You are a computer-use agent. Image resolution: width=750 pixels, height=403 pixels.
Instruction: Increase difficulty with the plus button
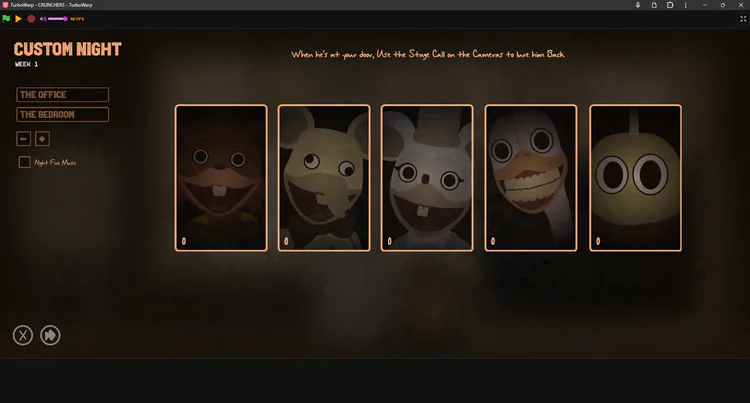point(42,139)
